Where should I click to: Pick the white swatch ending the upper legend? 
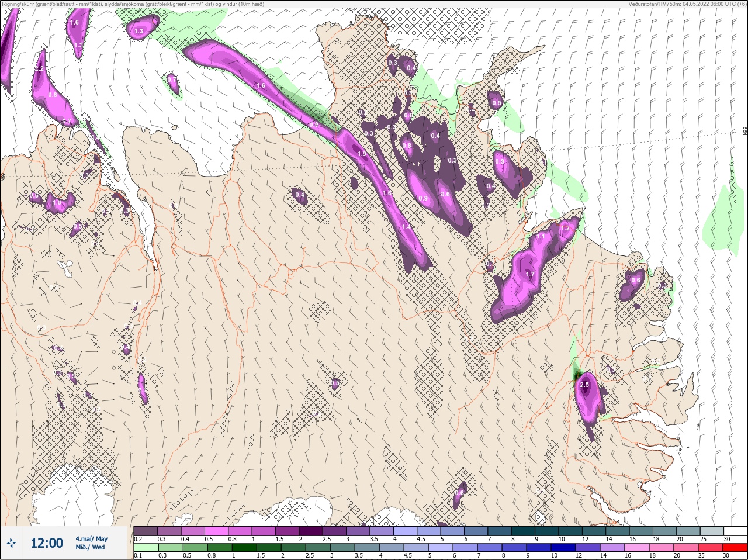735,531
